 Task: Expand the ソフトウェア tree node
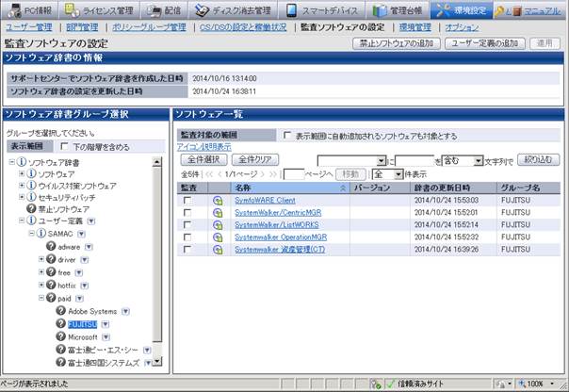[22, 174]
